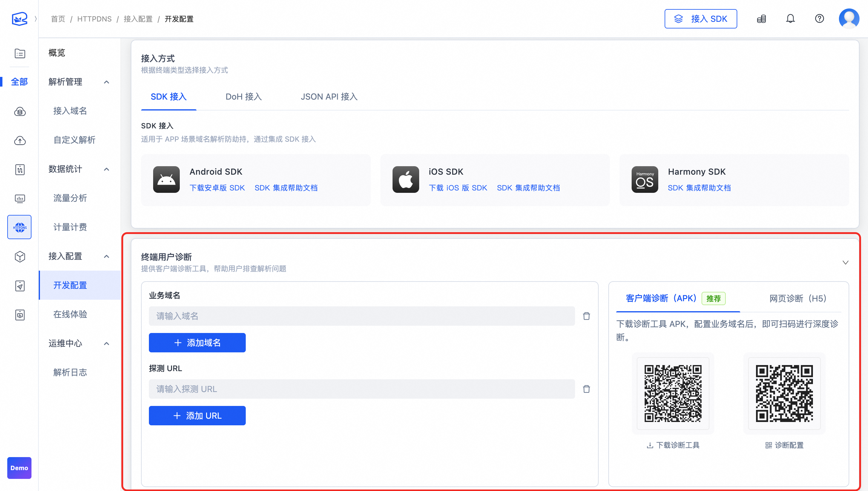868x491 pixels.
Task: Click the 接入 SDK header button
Action: [700, 19]
